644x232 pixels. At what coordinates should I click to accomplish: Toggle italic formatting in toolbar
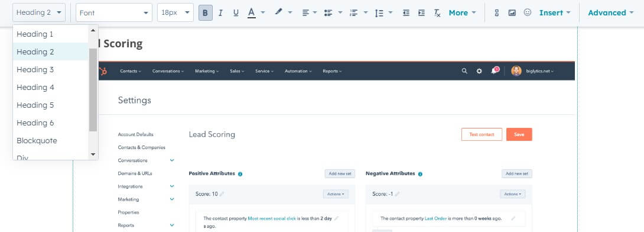(220, 13)
